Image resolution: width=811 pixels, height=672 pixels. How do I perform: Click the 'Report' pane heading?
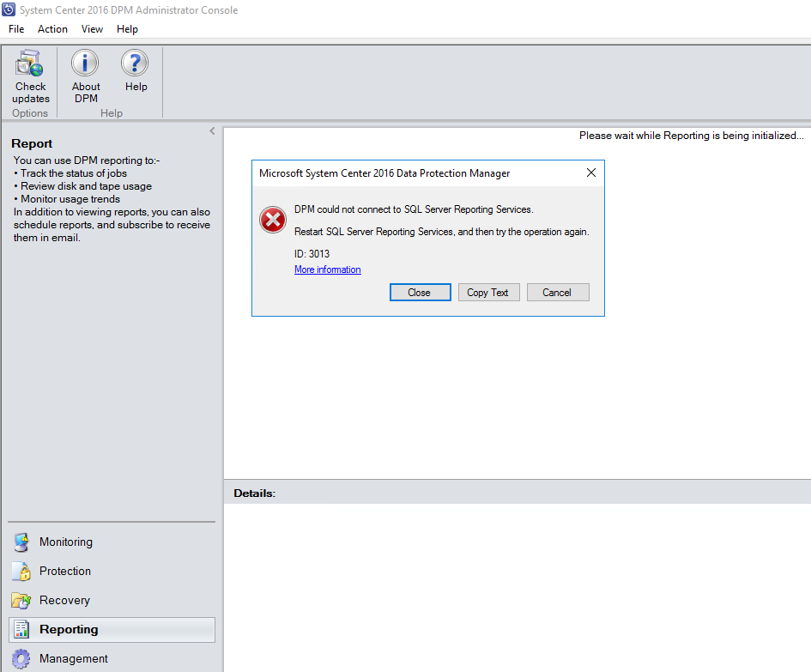32,144
